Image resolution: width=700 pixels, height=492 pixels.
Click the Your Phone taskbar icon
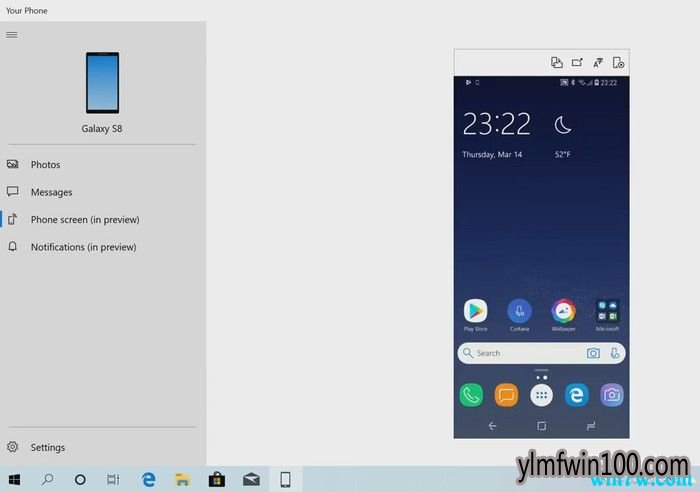tap(285, 479)
